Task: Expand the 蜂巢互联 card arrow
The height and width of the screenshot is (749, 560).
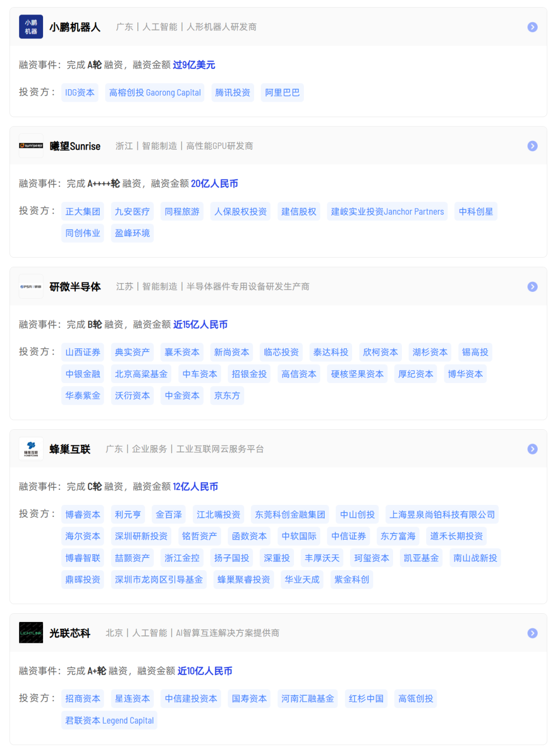Action: pos(533,449)
